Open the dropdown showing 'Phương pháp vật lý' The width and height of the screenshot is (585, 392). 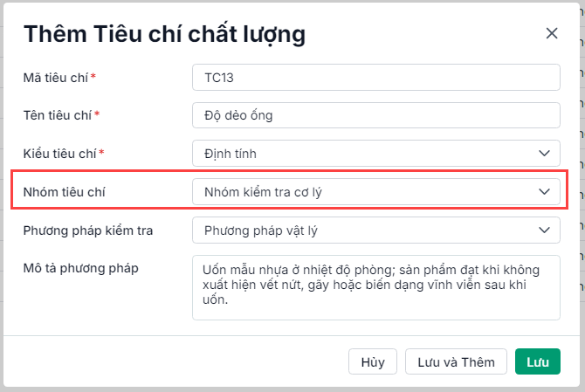pos(367,230)
